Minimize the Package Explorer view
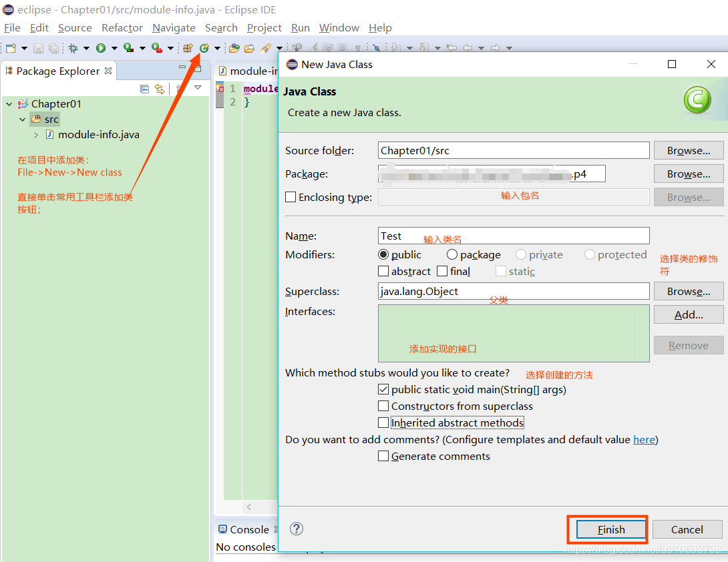This screenshot has width=728, height=562. pos(182,67)
